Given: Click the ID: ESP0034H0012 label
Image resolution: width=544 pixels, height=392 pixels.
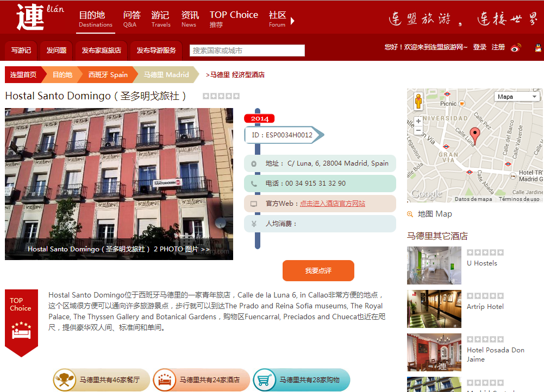Looking at the screenshot, I should pos(282,135).
